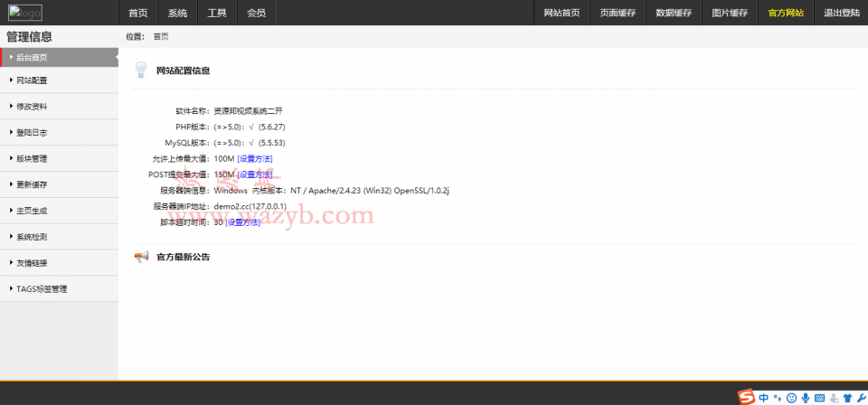Click software name value 资源邦视频系统二开
Viewport: 868px width, 405px height.
[x=248, y=111]
